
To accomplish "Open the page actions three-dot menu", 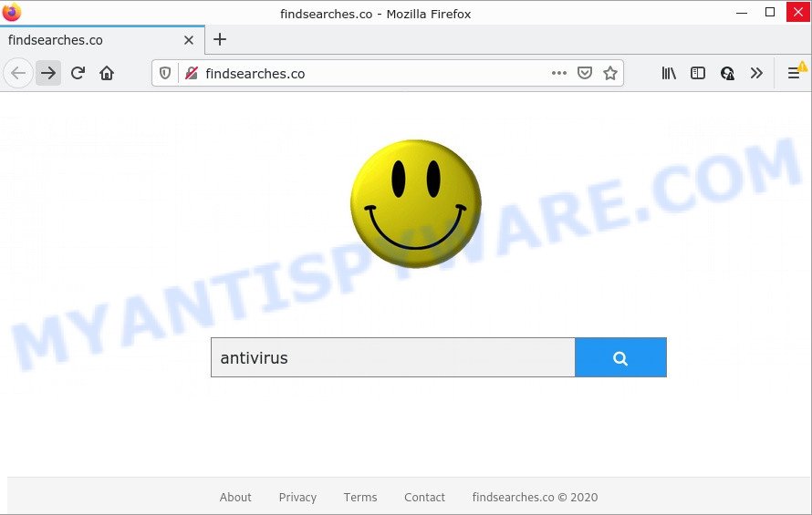I will click(x=558, y=73).
